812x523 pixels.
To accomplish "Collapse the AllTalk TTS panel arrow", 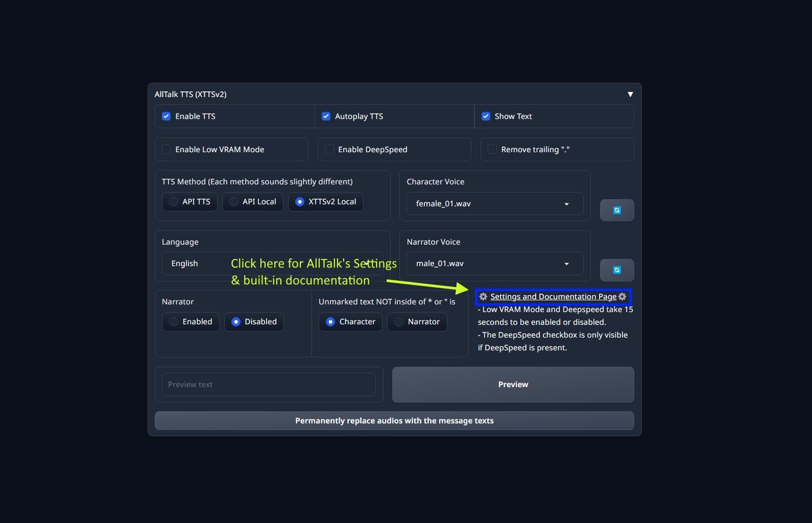I will point(630,94).
